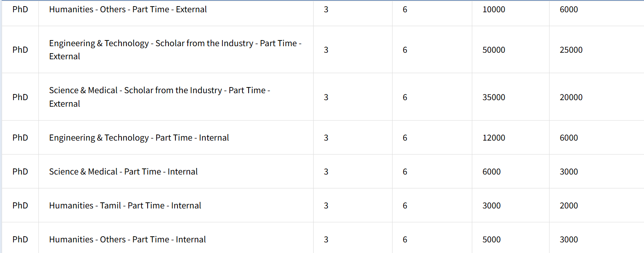This screenshot has width=644, height=253.
Task: Select the 5000 fee cell
Action: 491,240
